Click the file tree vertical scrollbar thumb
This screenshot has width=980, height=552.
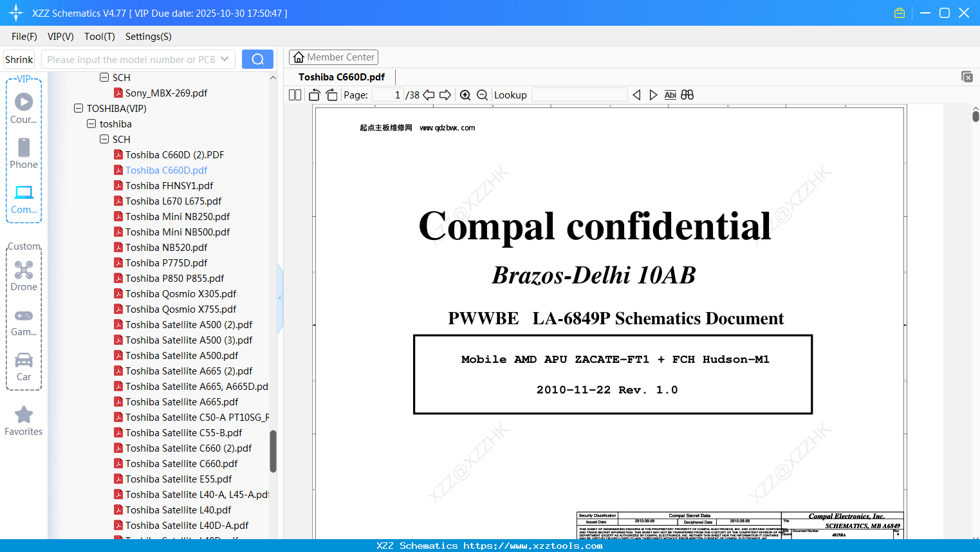(273, 451)
